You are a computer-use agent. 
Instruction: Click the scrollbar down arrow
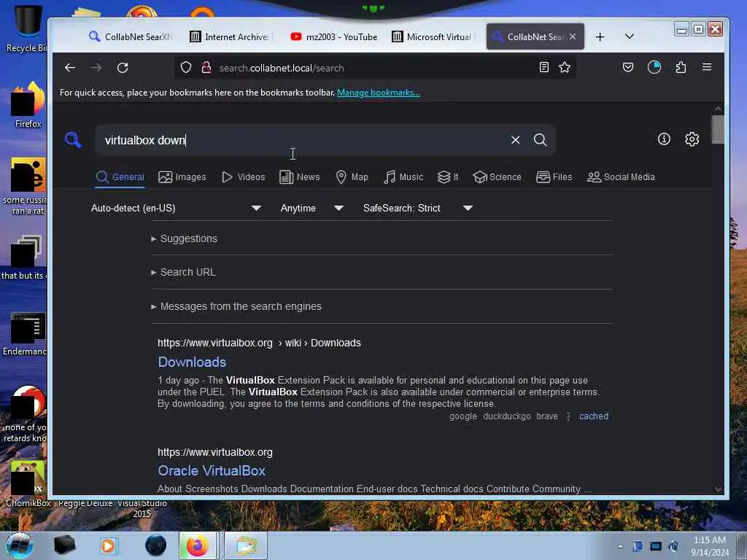(718, 489)
